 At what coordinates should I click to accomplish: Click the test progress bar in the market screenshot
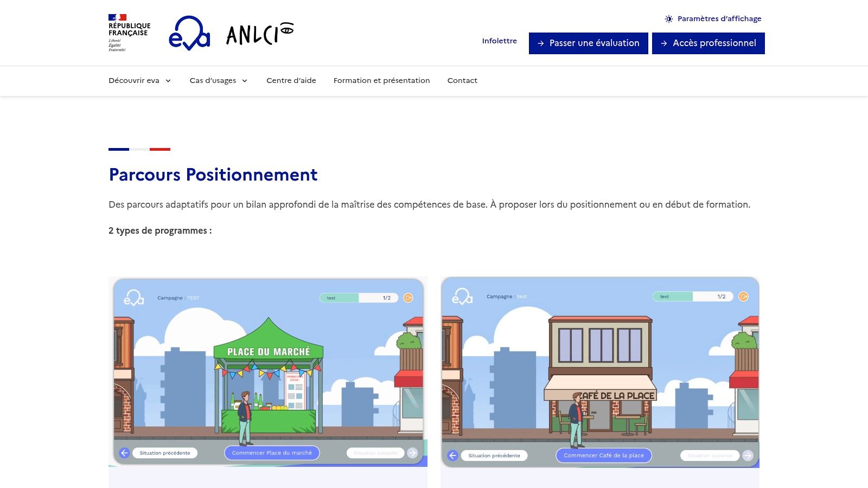(359, 298)
